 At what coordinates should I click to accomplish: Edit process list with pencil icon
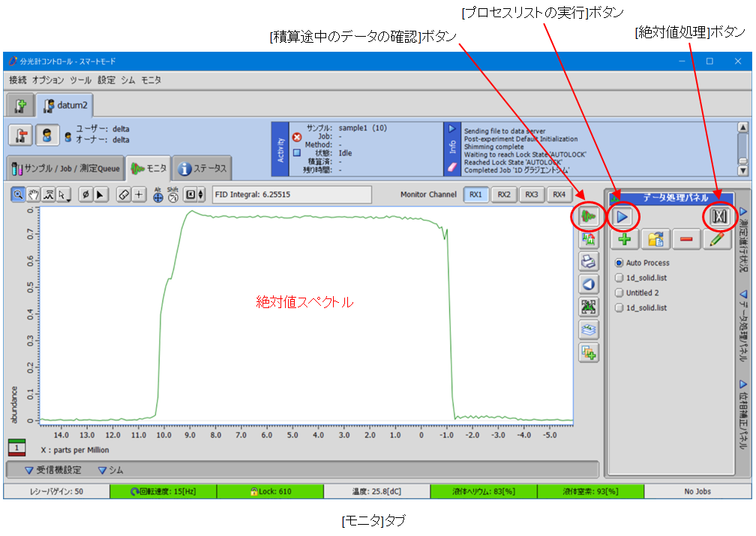pos(718,240)
